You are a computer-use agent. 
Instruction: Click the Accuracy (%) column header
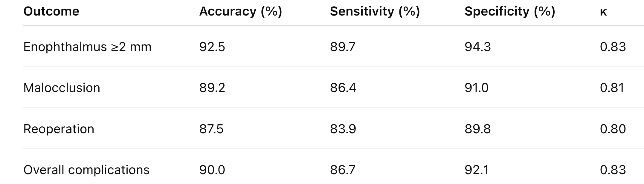(240, 12)
